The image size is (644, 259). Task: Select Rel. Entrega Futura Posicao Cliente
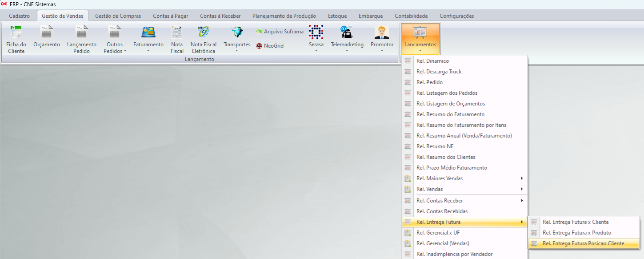(583, 243)
